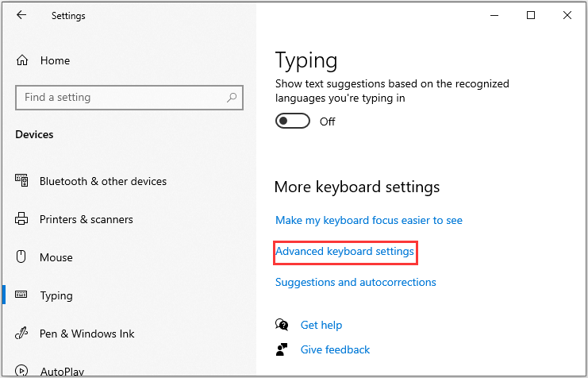This screenshot has width=588, height=378.
Task: Click the Get help link
Action: coord(321,325)
